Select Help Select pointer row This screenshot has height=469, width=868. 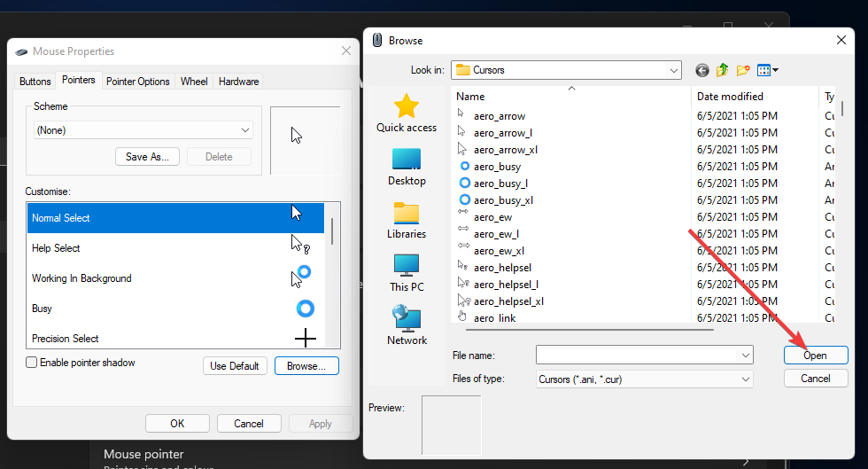(x=175, y=248)
